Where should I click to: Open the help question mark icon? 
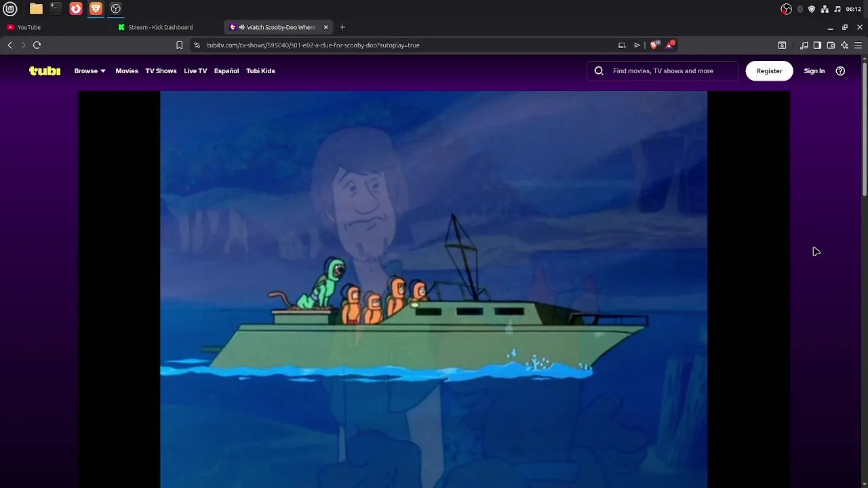(840, 70)
